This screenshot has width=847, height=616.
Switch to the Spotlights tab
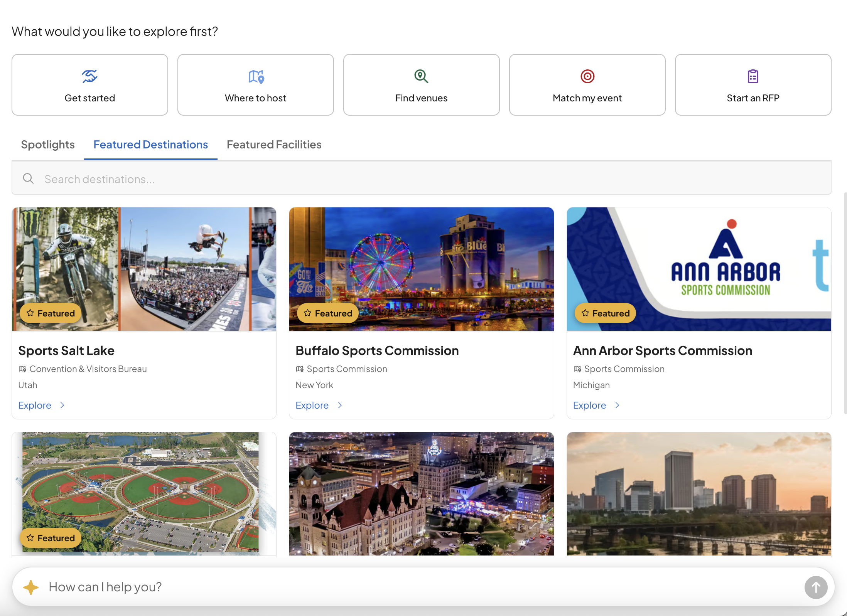coord(48,145)
